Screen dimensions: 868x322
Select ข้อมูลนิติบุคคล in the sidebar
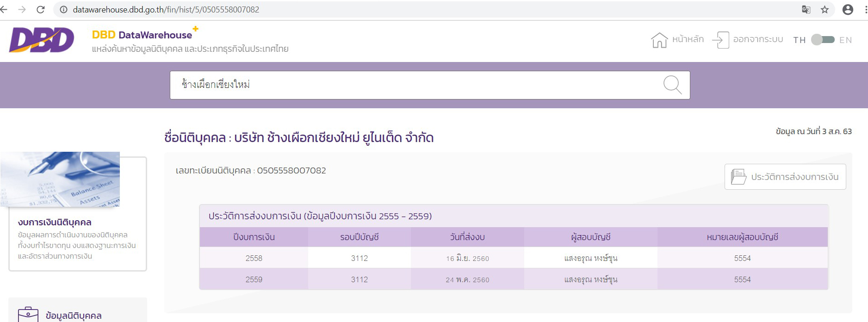74,316
